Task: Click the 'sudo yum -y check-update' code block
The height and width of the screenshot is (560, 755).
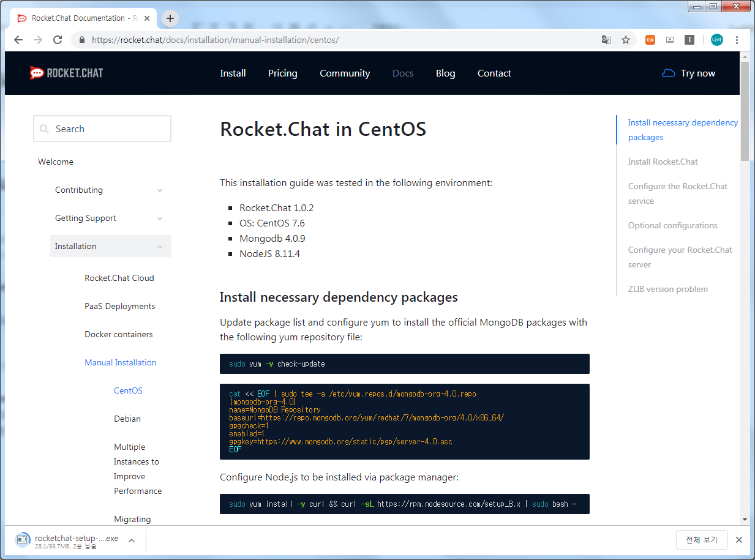Action: click(x=405, y=364)
